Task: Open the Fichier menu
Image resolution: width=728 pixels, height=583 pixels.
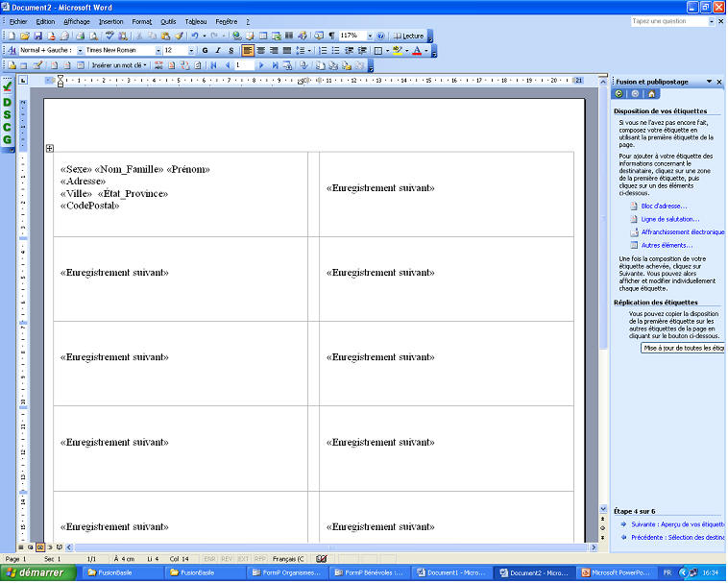Action: (x=18, y=22)
